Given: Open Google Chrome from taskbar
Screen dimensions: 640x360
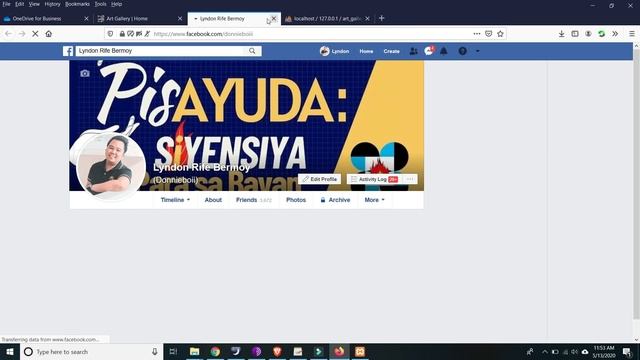Looking at the screenshot, I should (x=215, y=351).
